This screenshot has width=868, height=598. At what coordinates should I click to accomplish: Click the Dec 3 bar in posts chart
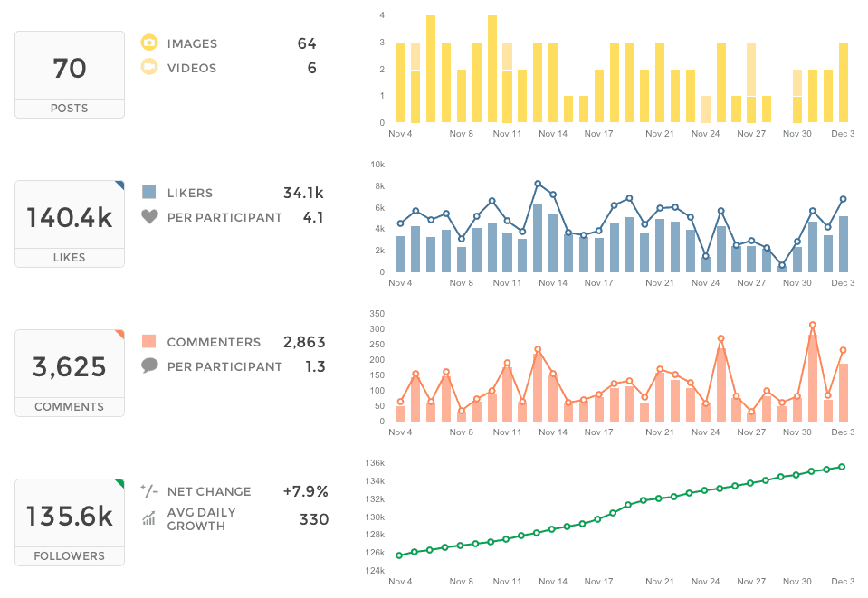click(843, 82)
